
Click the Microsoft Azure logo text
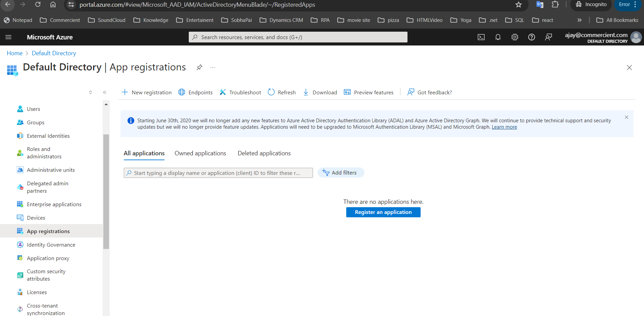click(x=50, y=37)
